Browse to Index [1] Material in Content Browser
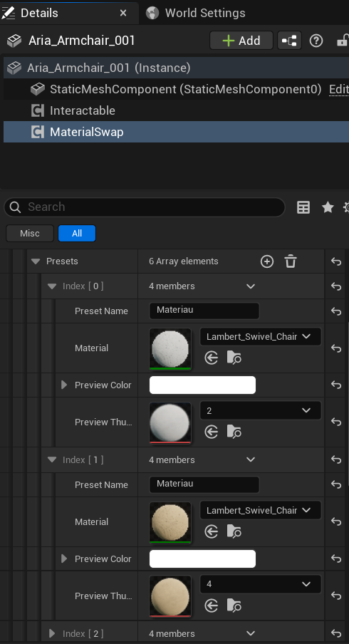This screenshot has height=644, width=349. tap(234, 532)
